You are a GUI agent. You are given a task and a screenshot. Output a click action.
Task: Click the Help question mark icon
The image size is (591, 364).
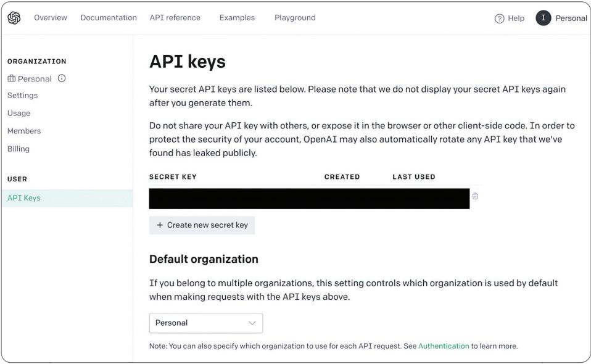point(500,19)
